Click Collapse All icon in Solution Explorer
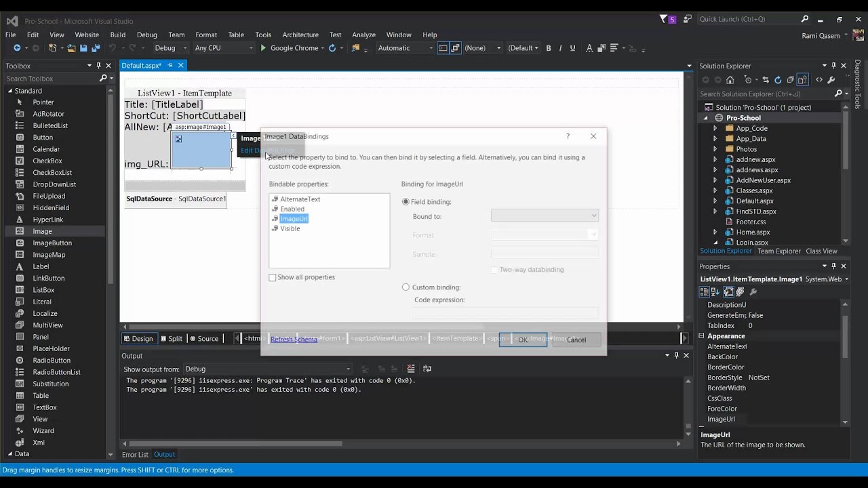 coord(790,80)
